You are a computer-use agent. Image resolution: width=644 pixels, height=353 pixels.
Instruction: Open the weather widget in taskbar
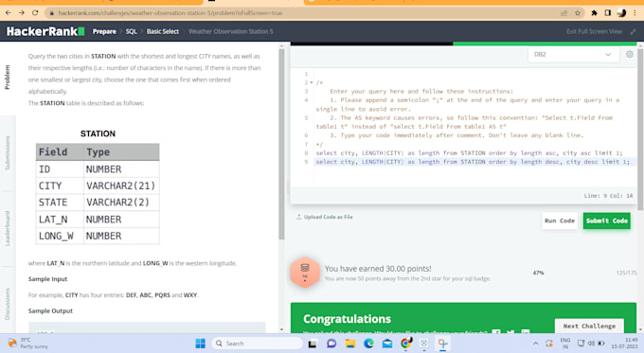[x=27, y=344]
